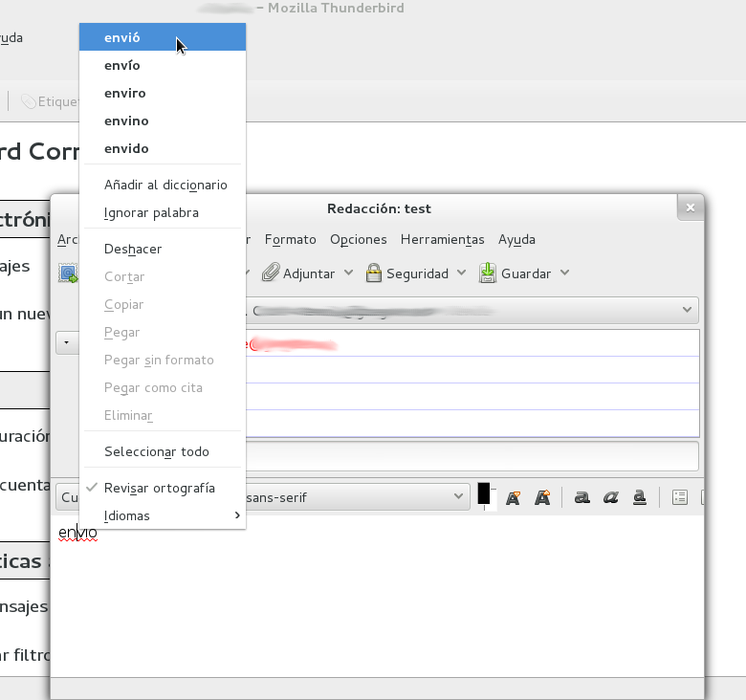The height and width of the screenshot is (700, 746).
Task: Click the Adjuntar paperclip icon
Action: point(271,273)
